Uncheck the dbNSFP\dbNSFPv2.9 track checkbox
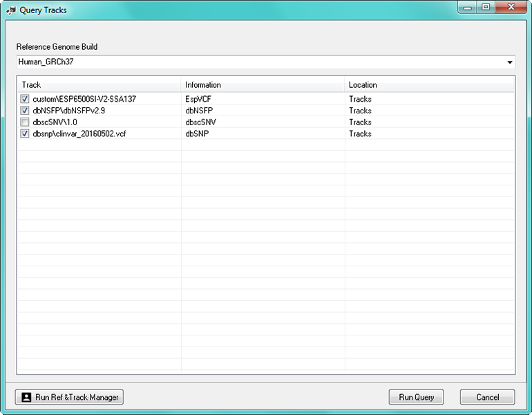Viewport: 532px width, 415px height. point(24,111)
